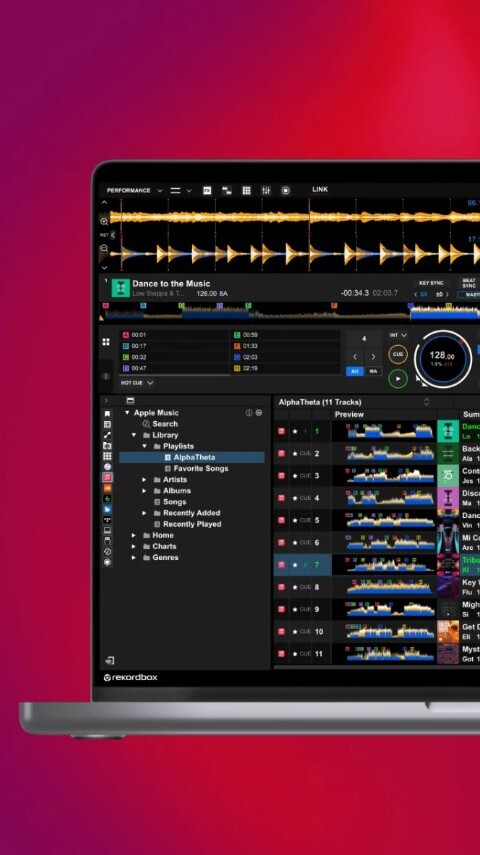Click Search in Apple Music tree
Viewport: 480px width, 855px height.
pos(165,424)
